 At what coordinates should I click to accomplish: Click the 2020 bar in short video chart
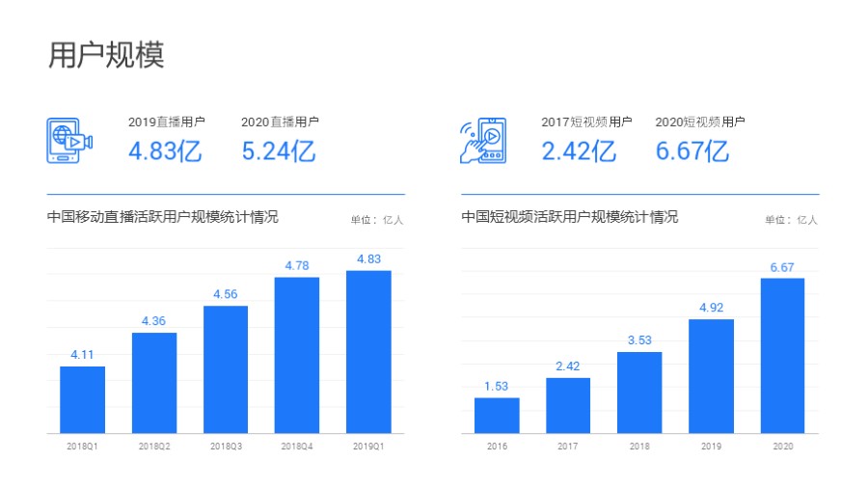(x=782, y=356)
